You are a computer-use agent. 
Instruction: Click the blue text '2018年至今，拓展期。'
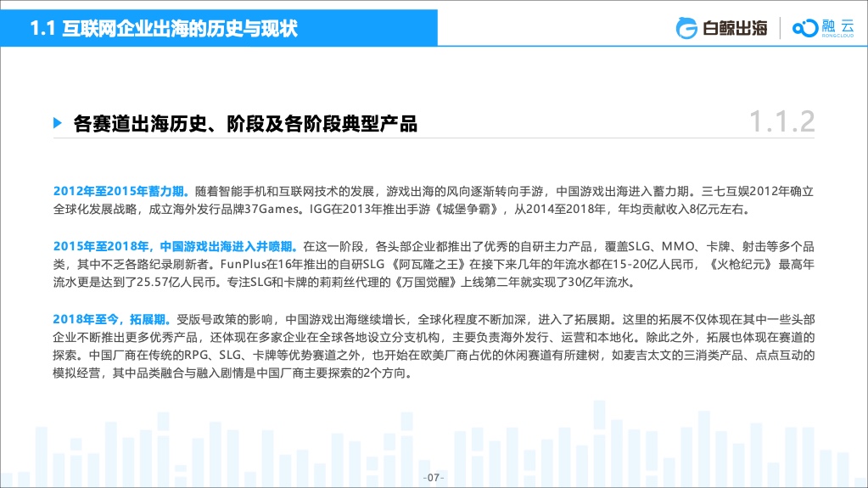coord(112,320)
